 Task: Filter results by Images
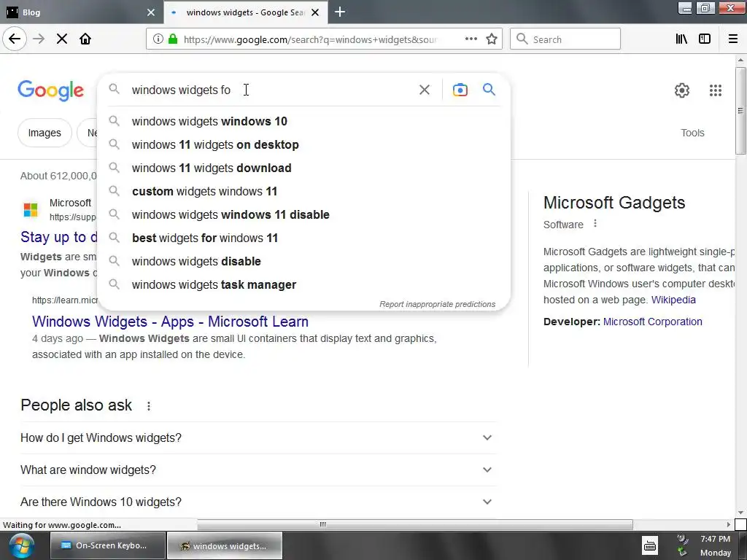tap(44, 133)
